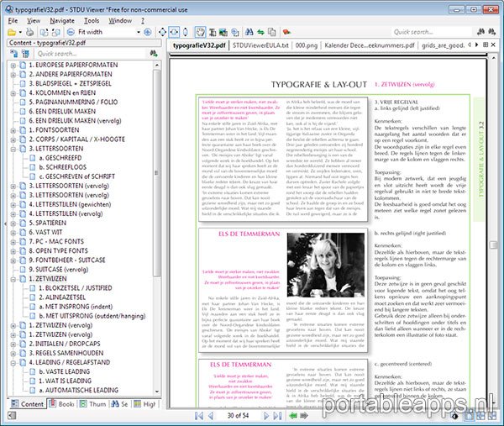Open the File menu
The width and height of the screenshot is (504, 426).
(13, 20)
